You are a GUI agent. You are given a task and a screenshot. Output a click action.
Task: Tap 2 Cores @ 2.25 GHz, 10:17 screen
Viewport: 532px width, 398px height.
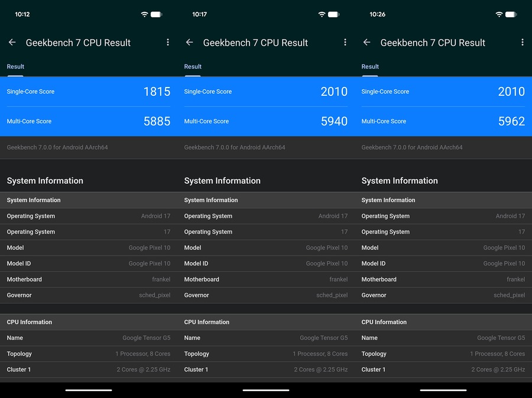(321, 370)
